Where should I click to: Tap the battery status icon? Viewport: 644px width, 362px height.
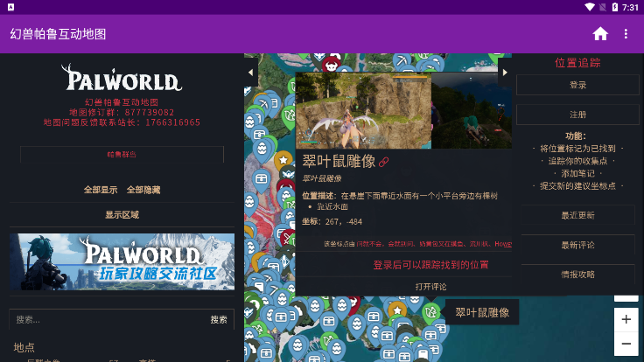(x=614, y=7)
